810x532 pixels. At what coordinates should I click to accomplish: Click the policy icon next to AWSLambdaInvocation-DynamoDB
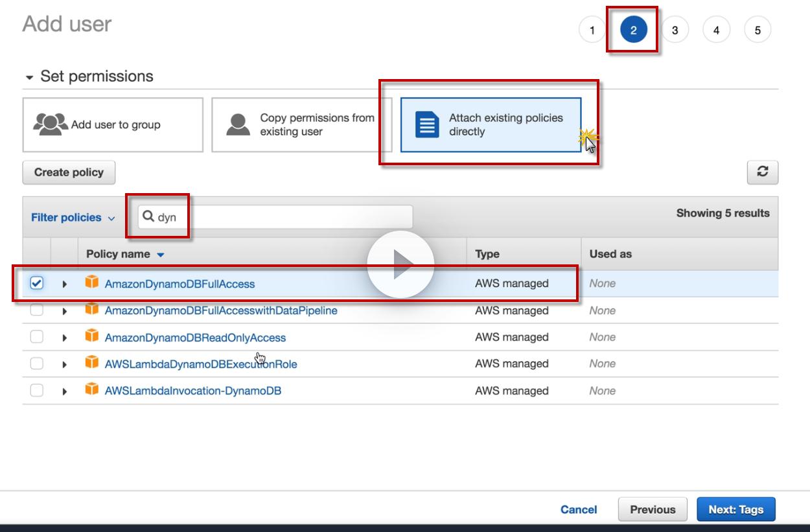click(93, 390)
